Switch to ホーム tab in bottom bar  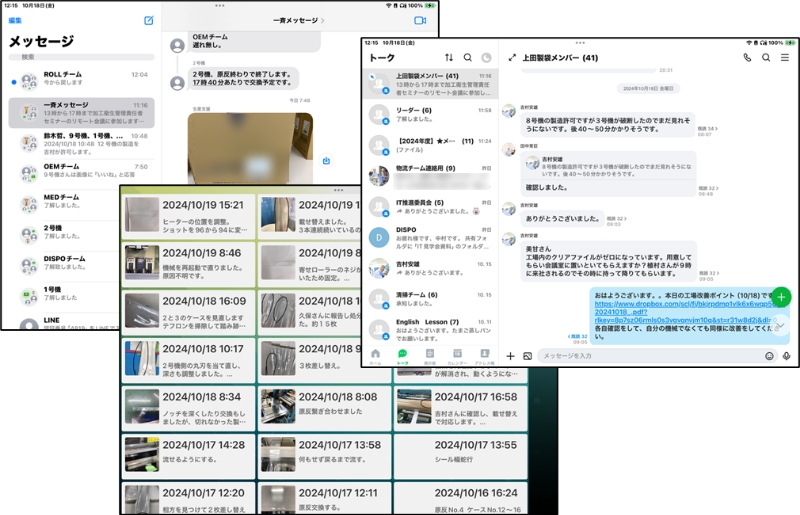pos(376,356)
